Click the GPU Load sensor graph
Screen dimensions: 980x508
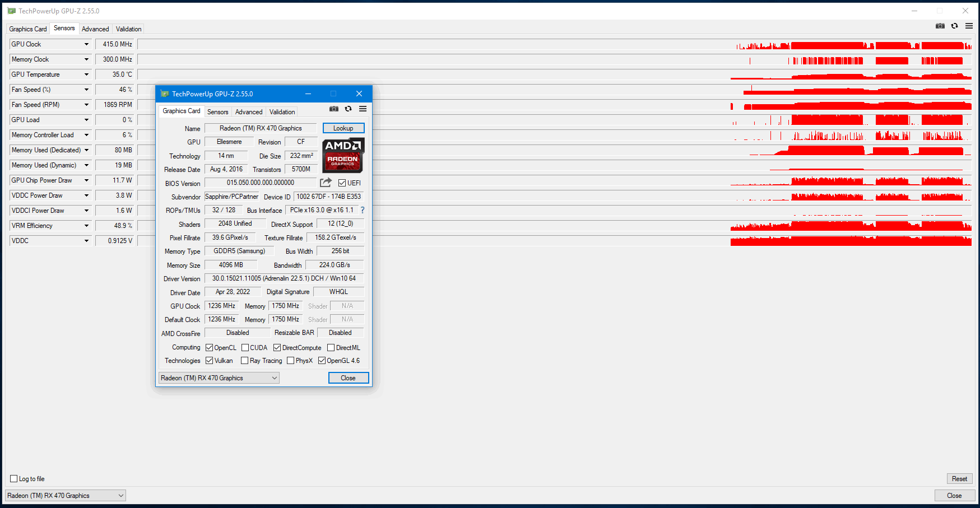tap(555, 120)
